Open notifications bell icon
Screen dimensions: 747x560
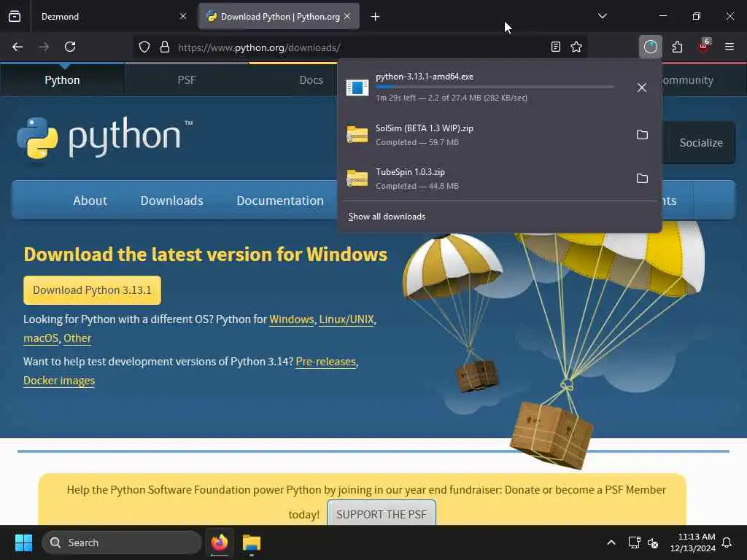tap(727, 542)
